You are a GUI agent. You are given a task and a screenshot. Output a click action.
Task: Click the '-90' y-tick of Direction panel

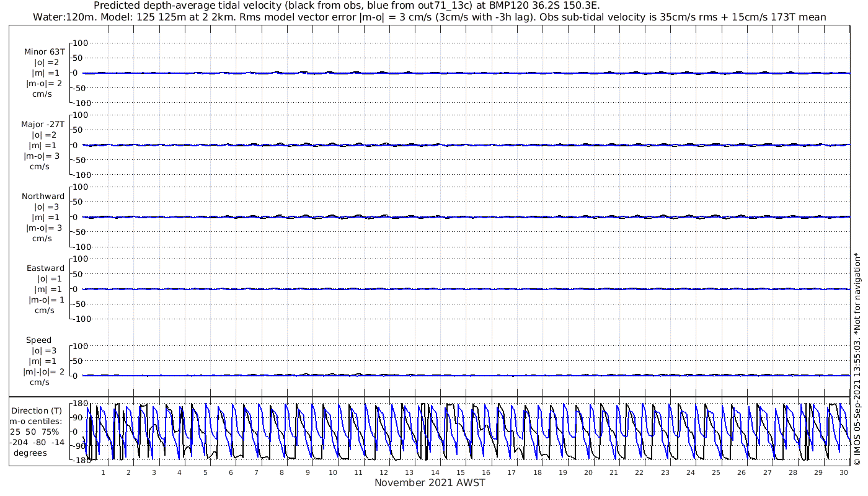(x=78, y=446)
